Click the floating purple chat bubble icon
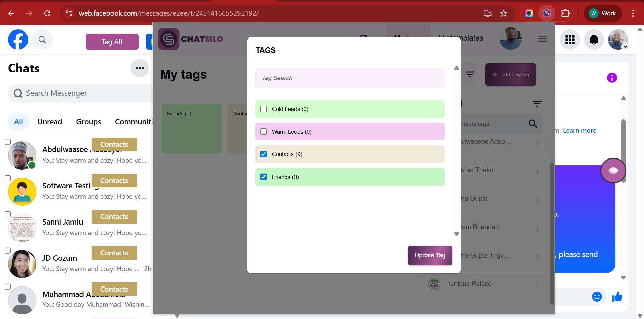This screenshot has height=319, width=644. (x=613, y=171)
